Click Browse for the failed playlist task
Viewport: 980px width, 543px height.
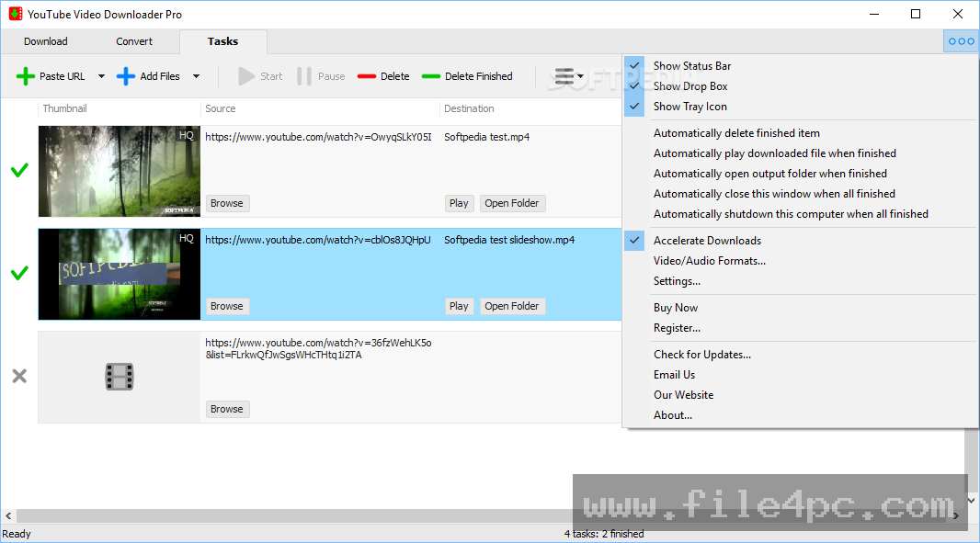click(x=227, y=409)
